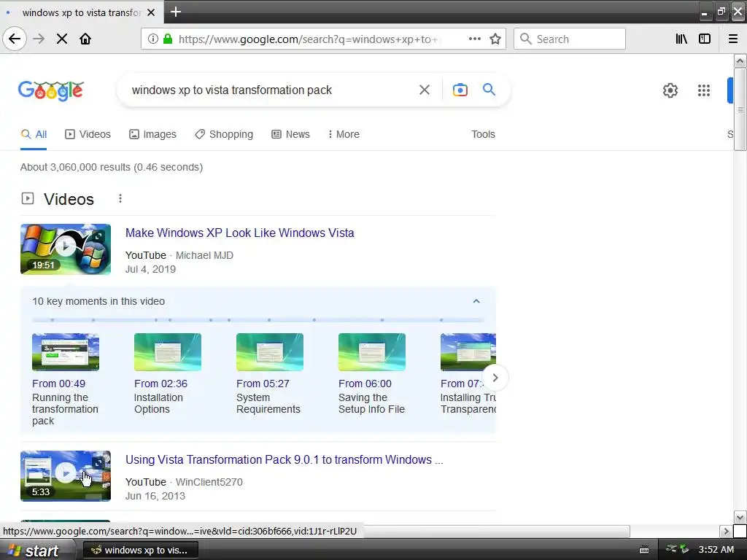Jump to moment From 02:36
747x560 pixels.
160,384
